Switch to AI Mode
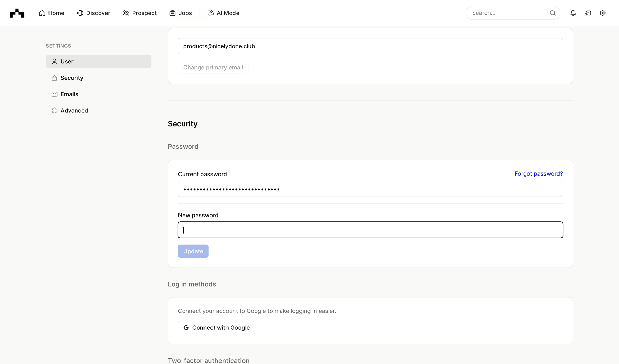 click(x=223, y=13)
